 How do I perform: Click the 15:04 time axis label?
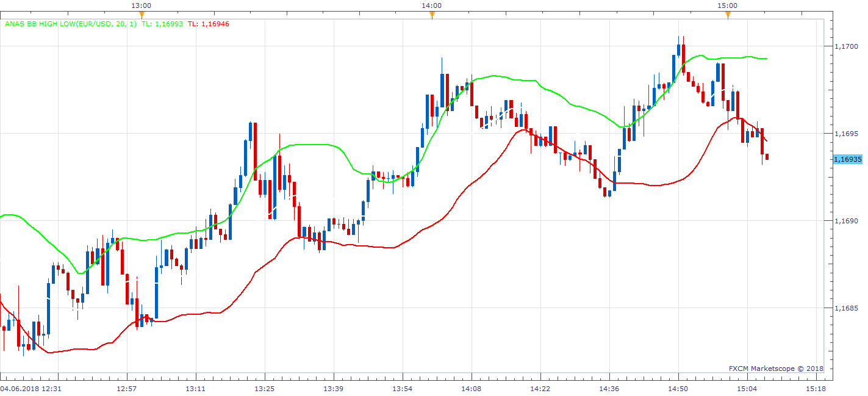[x=747, y=388]
